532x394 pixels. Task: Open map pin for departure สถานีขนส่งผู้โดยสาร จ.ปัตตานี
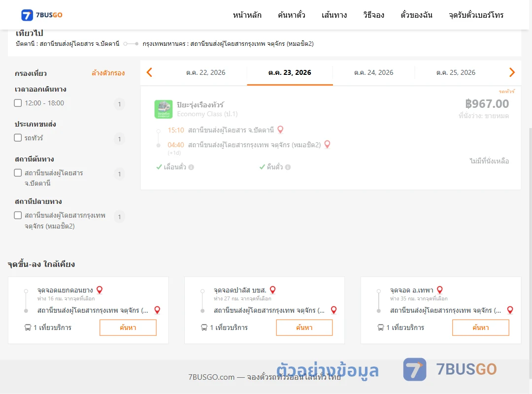point(280,130)
